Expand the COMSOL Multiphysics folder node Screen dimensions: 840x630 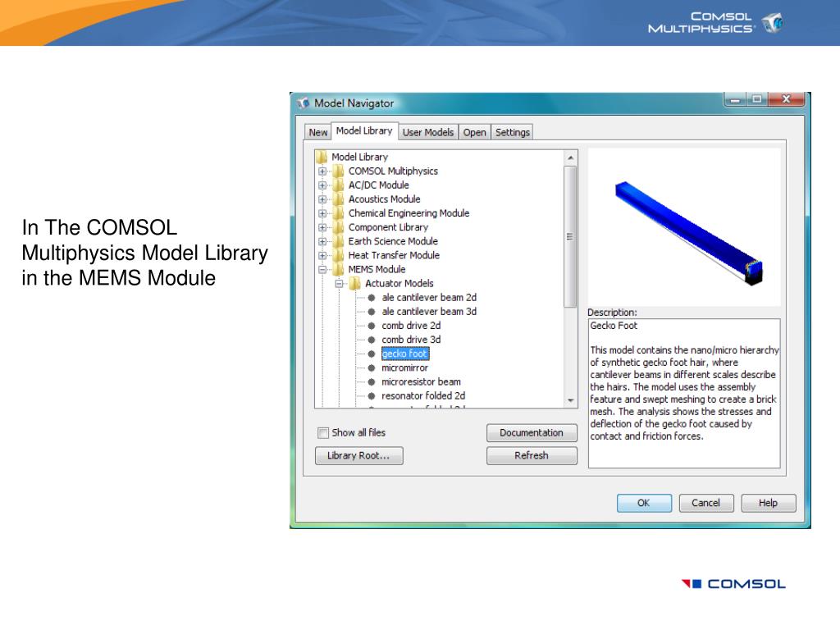(x=322, y=171)
